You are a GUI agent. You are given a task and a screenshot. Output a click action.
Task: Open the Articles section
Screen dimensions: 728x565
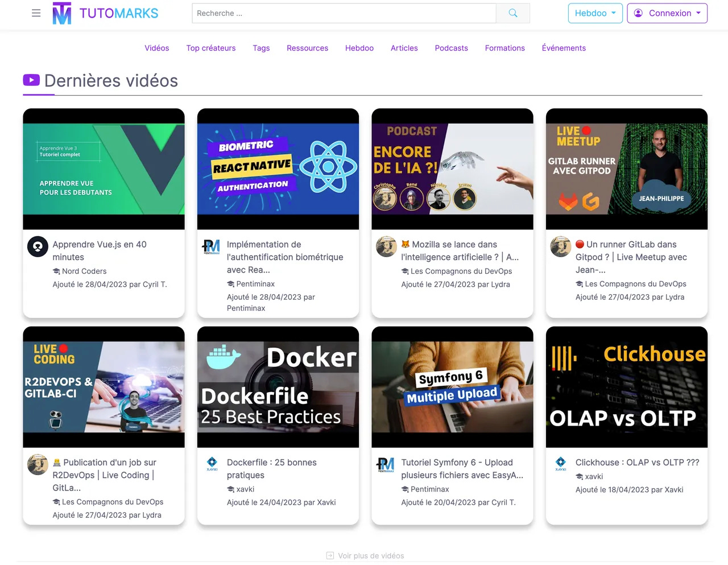pos(404,48)
